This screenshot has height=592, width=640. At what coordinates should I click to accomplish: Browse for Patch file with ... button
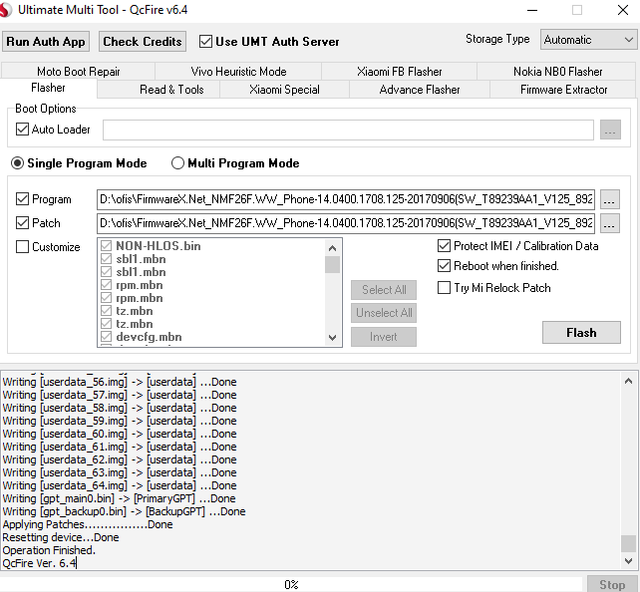click(609, 223)
